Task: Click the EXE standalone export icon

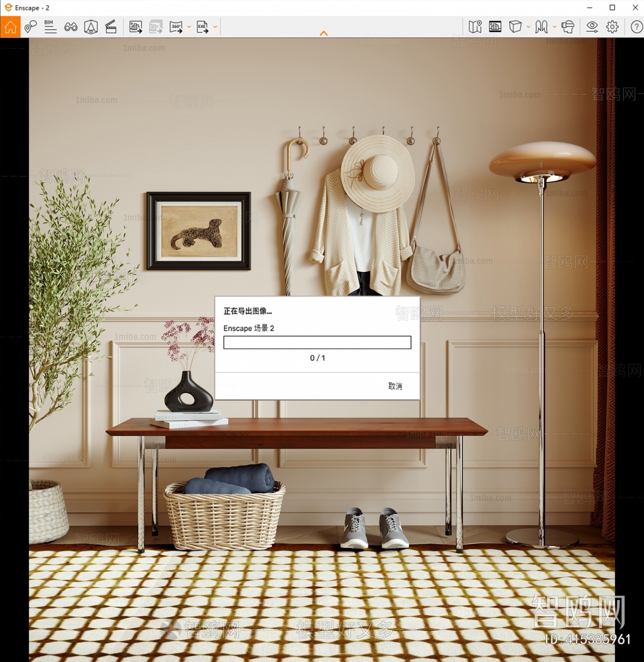Action: click(x=203, y=27)
